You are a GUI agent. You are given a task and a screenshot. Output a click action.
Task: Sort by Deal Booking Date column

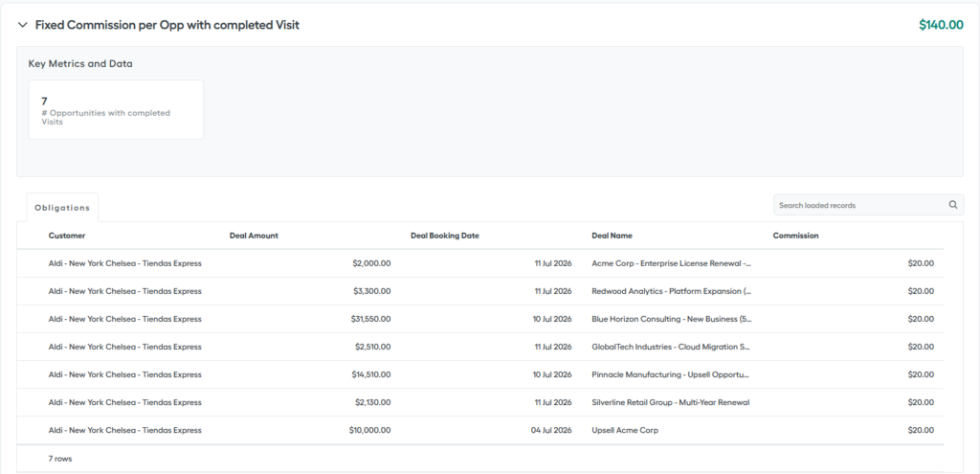tap(445, 236)
